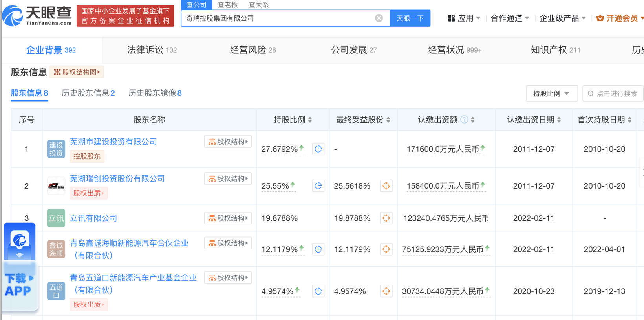Open pie chart for 4.9574% share ratio
This screenshot has height=320, width=644.
318,291
